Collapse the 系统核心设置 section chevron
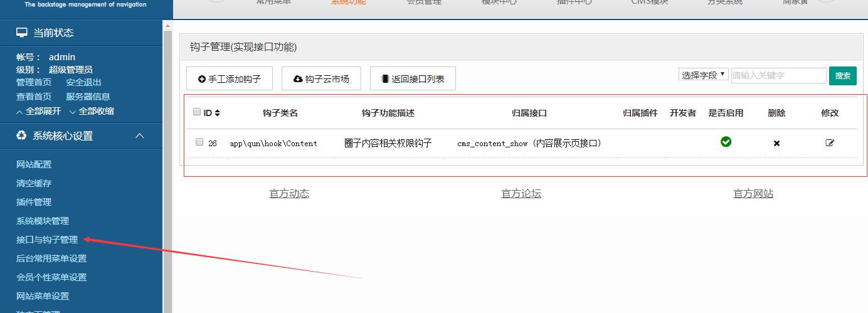This screenshot has width=868, height=313. tap(140, 135)
